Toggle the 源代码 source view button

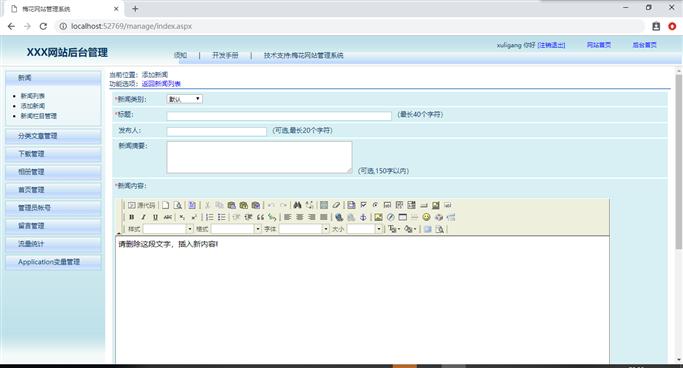[x=142, y=205]
